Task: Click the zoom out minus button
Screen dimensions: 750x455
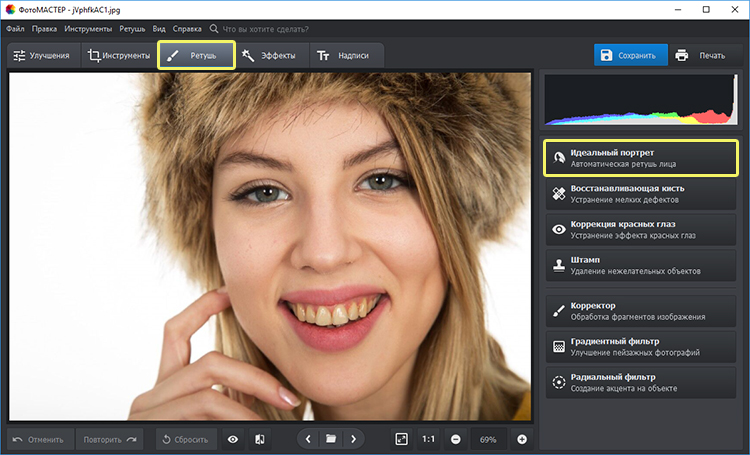Action: pyautogui.click(x=455, y=439)
